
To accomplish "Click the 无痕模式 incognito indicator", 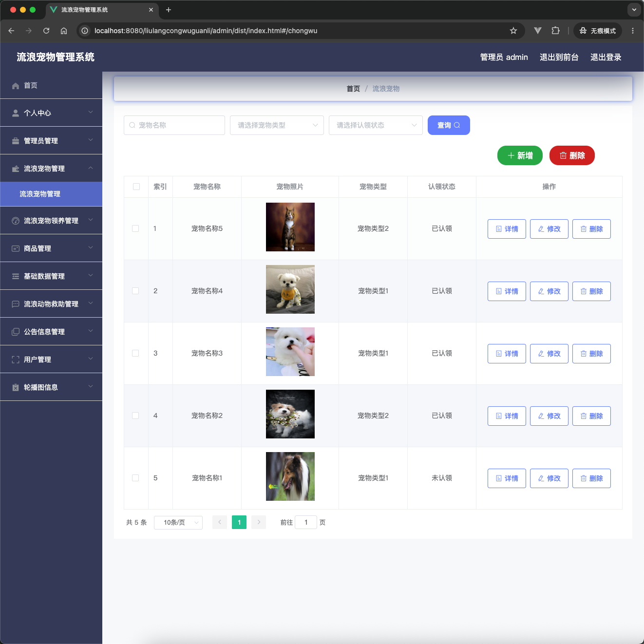I will pyautogui.click(x=598, y=31).
